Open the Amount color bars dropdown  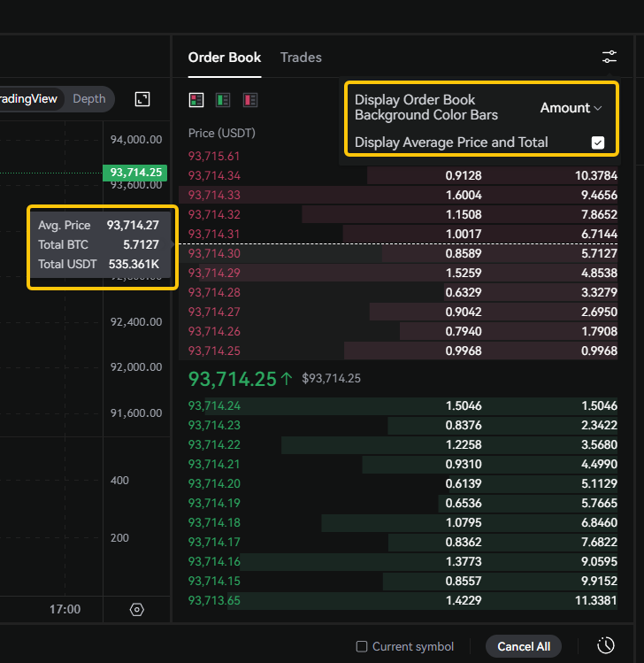click(x=571, y=108)
